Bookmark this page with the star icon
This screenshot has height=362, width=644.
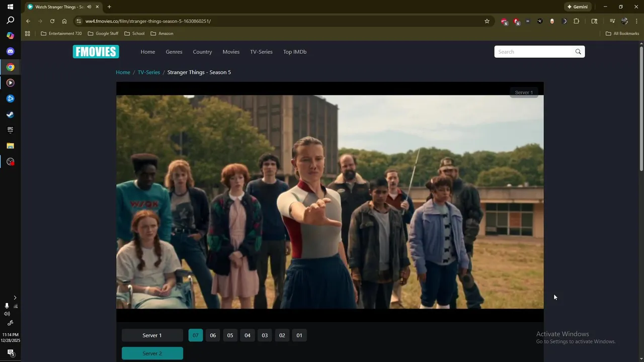[x=487, y=21]
